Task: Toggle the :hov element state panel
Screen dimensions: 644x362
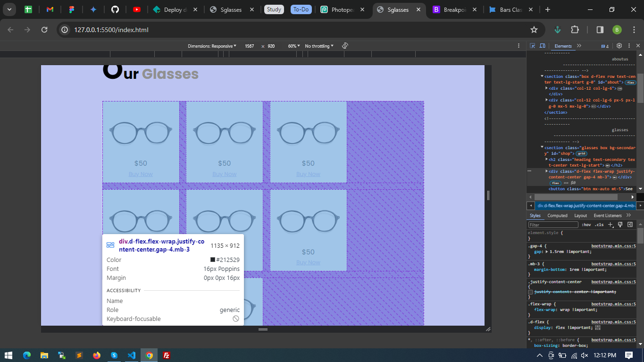Action: coord(586,225)
